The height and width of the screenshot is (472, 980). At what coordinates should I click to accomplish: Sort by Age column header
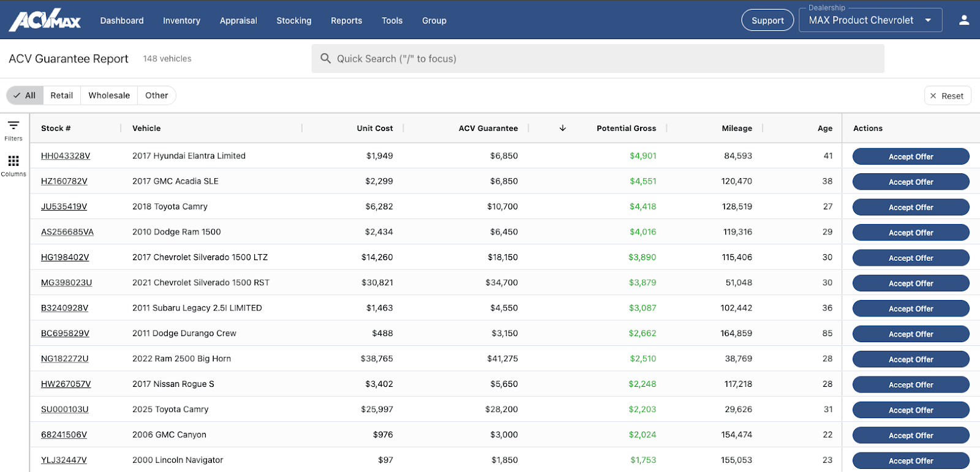coord(825,129)
